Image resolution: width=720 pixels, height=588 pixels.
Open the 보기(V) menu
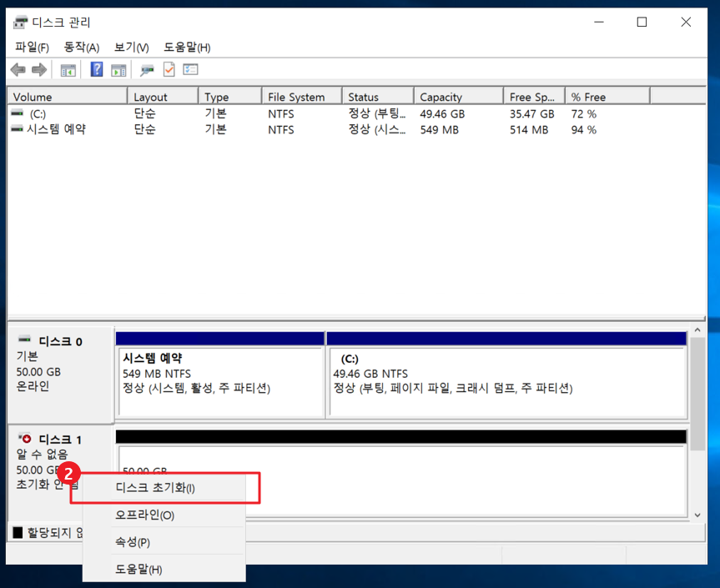(131, 48)
